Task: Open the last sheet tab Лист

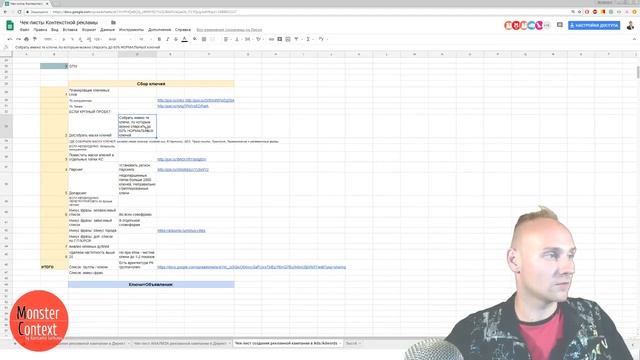Action: tap(353, 343)
